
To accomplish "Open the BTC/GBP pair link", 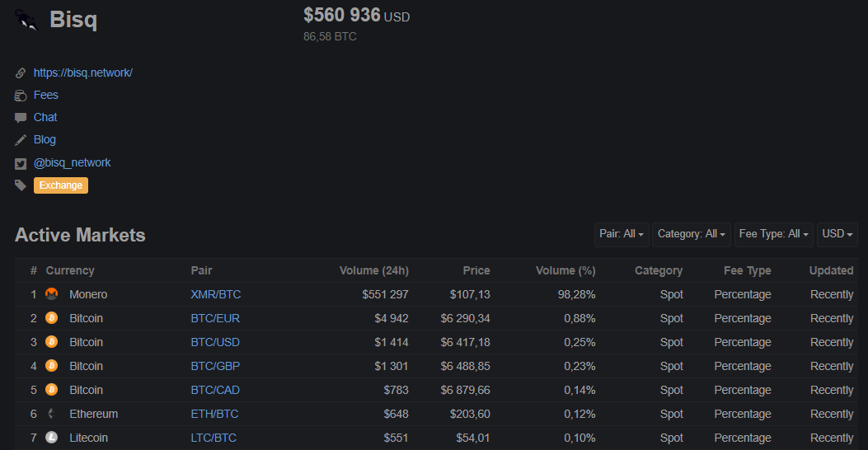I will coord(215,366).
